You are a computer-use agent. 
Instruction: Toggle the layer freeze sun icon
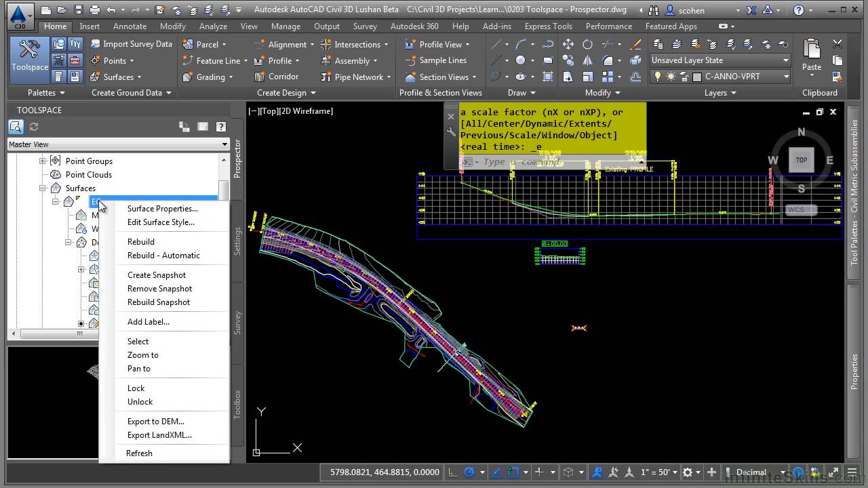tap(671, 77)
